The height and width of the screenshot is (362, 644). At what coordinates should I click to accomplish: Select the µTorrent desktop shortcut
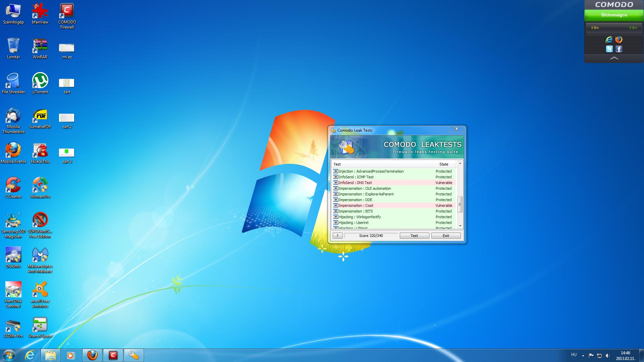40,83
